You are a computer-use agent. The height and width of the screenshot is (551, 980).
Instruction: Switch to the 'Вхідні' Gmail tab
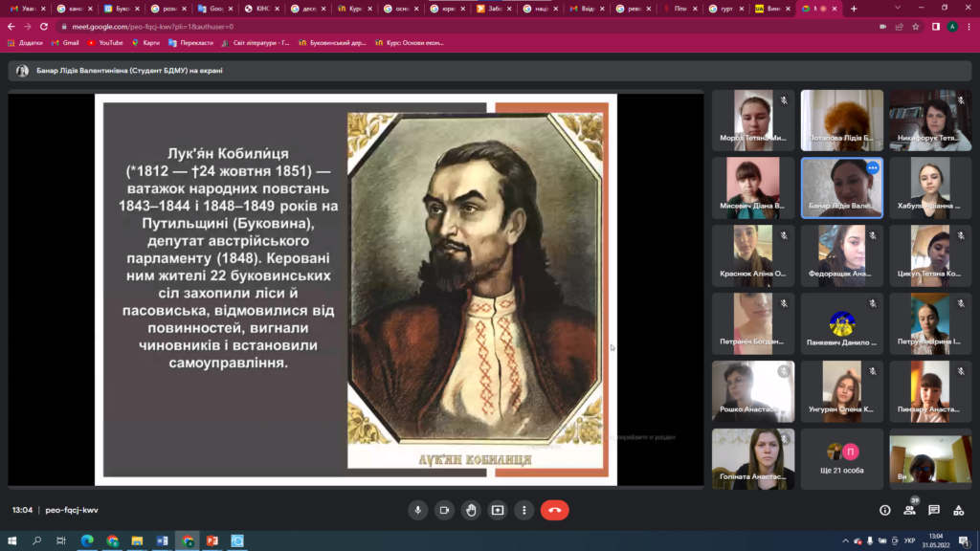[x=587, y=9]
